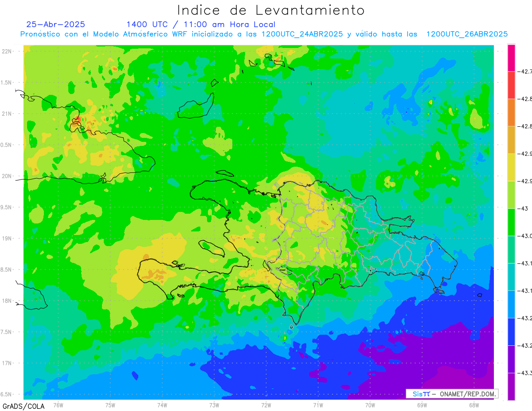Pick the orange swatch in the color bar
Screen dimensions: 532x411
click(x=511, y=112)
